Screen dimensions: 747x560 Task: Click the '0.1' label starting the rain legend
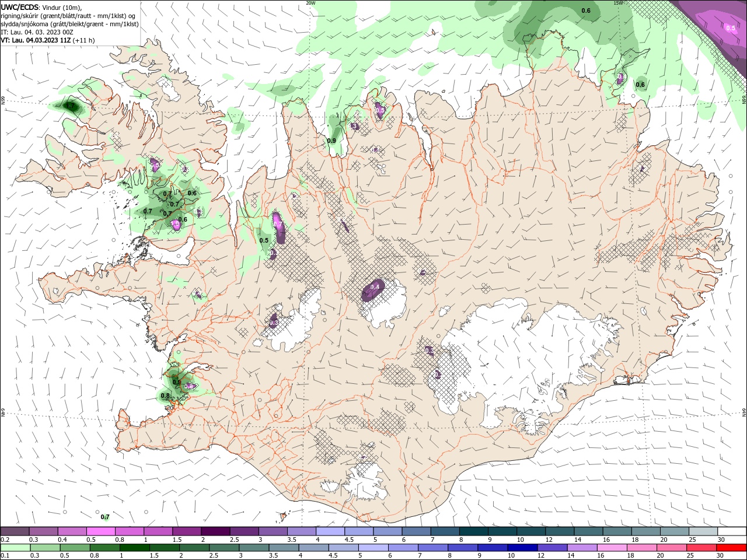5,555
